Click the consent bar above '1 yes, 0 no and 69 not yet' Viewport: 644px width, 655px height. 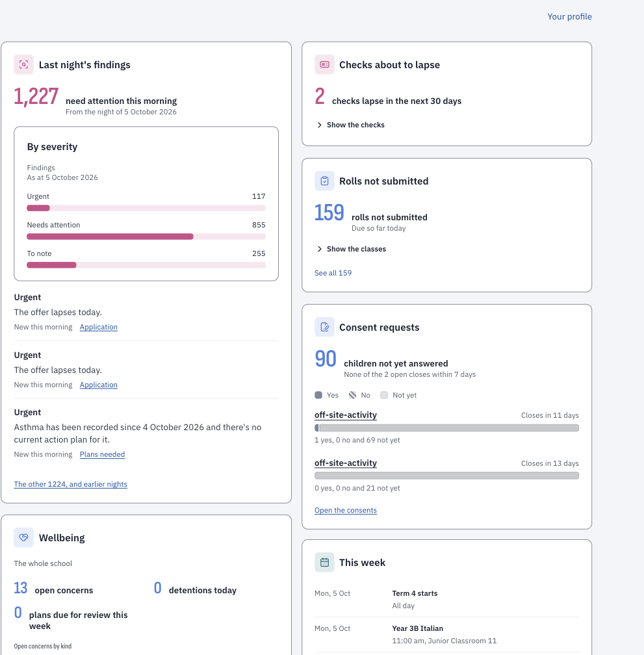[x=446, y=428]
